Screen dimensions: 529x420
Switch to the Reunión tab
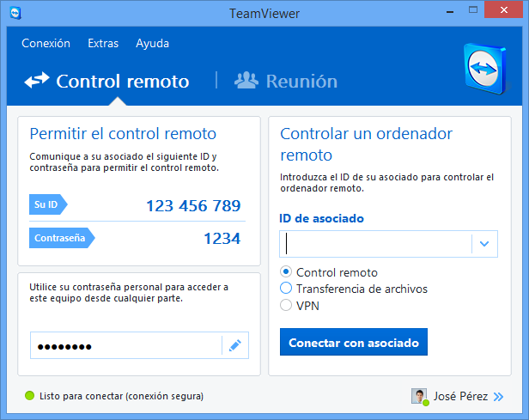click(286, 81)
